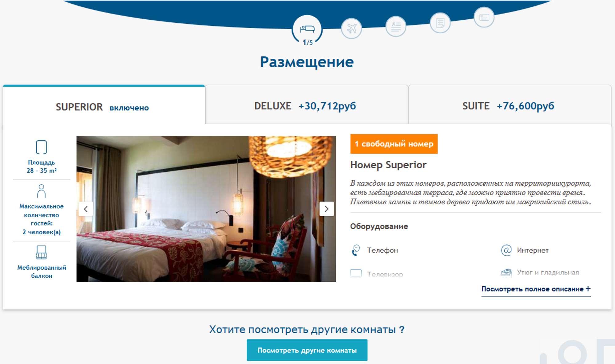Click the bed accommodation step icon
The height and width of the screenshot is (364, 615).
[x=307, y=29]
